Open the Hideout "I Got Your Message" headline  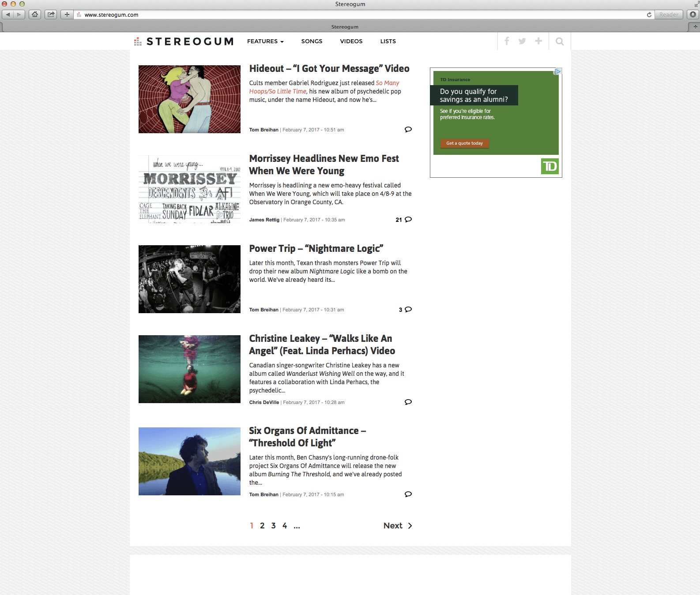tap(329, 68)
